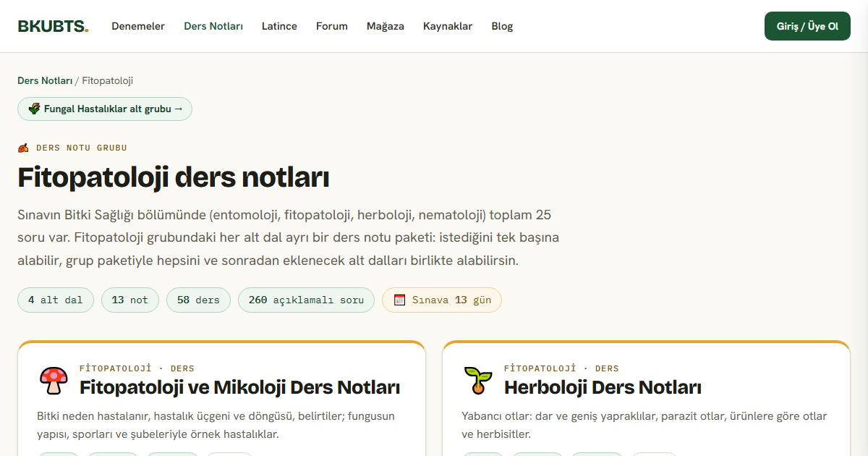
Task: Click the 'Fitopatoloji ders notları' main heading
Action: [174, 177]
